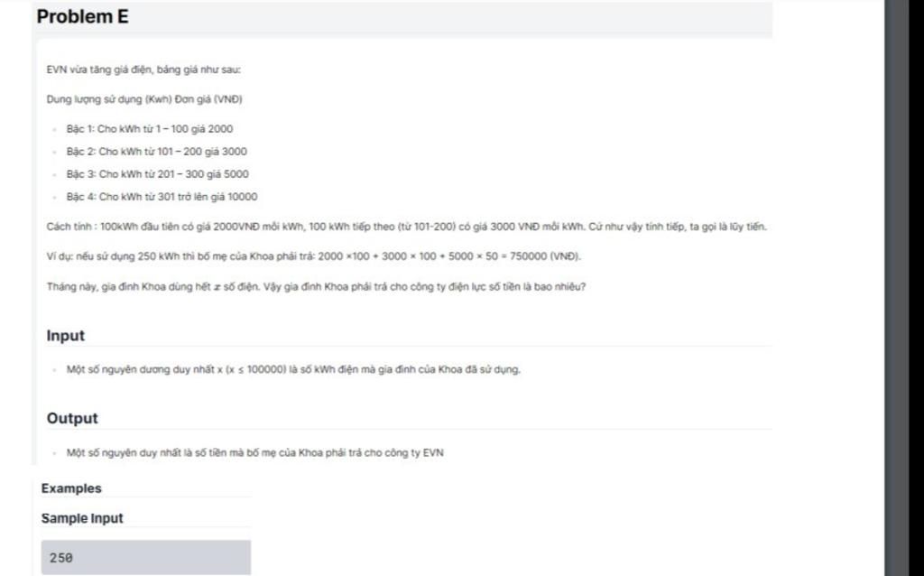Click the Bậc 1 price tier line
The image size is (924, 576).
(149, 128)
